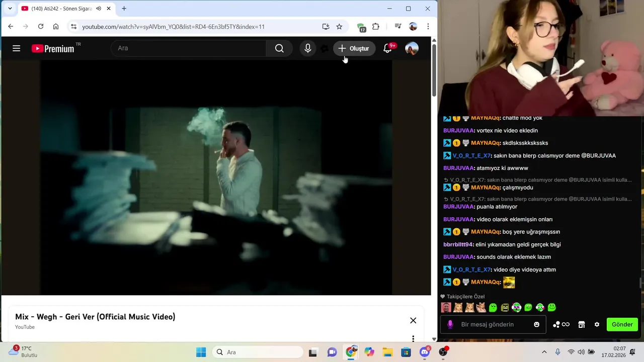Open chat settings gear icon

click(597, 324)
